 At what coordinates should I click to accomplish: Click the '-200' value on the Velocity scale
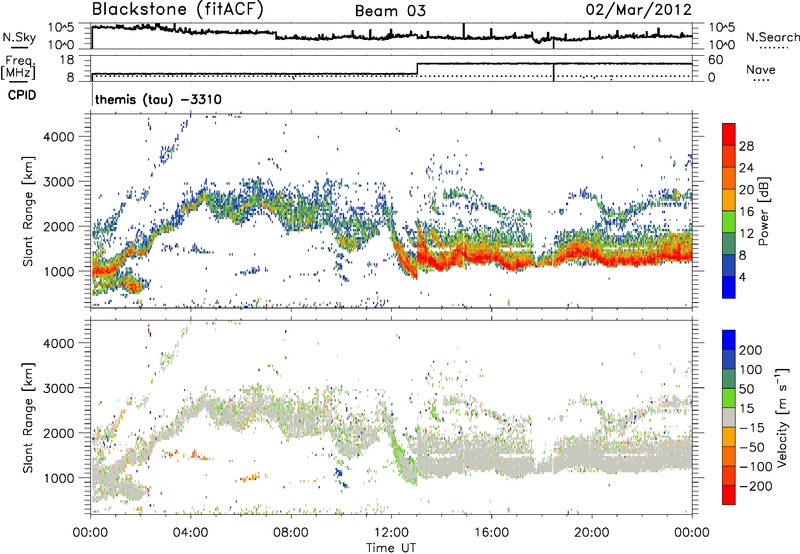coord(758,486)
